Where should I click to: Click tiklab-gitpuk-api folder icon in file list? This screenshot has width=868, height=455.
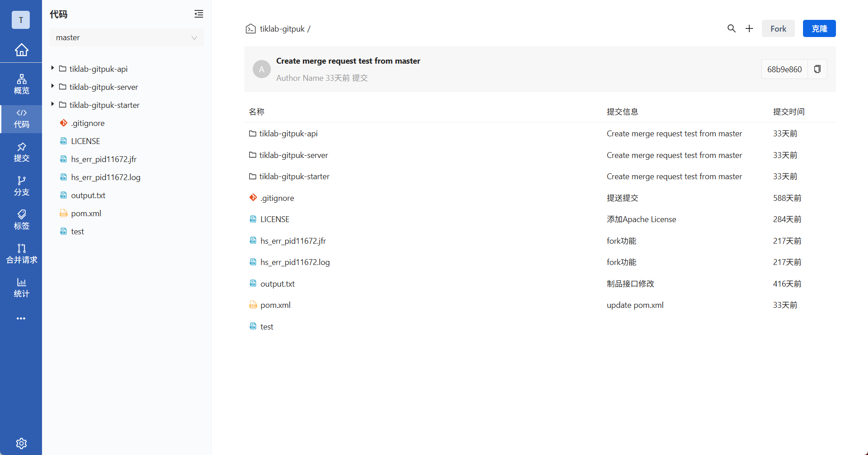pyautogui.click(x=253, y=134)
